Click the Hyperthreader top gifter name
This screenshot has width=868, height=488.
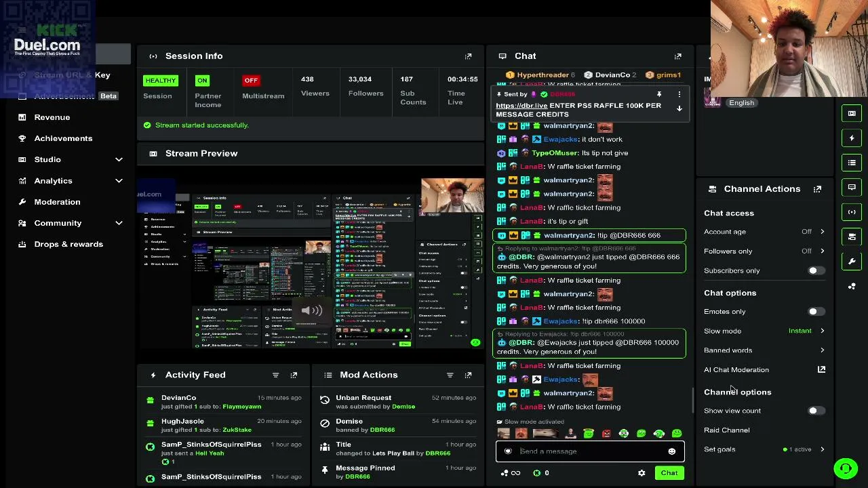tap(542, 75)
